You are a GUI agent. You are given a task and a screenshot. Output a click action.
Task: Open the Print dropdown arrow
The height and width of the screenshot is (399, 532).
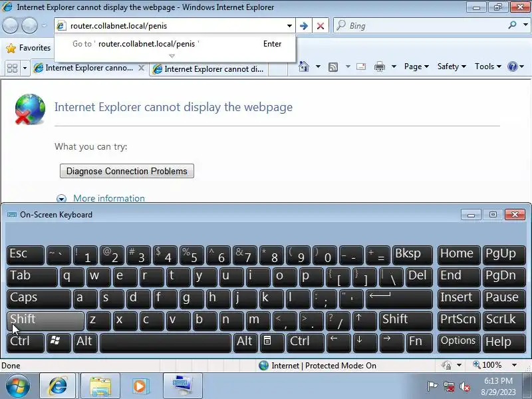(x=394, y=66)
